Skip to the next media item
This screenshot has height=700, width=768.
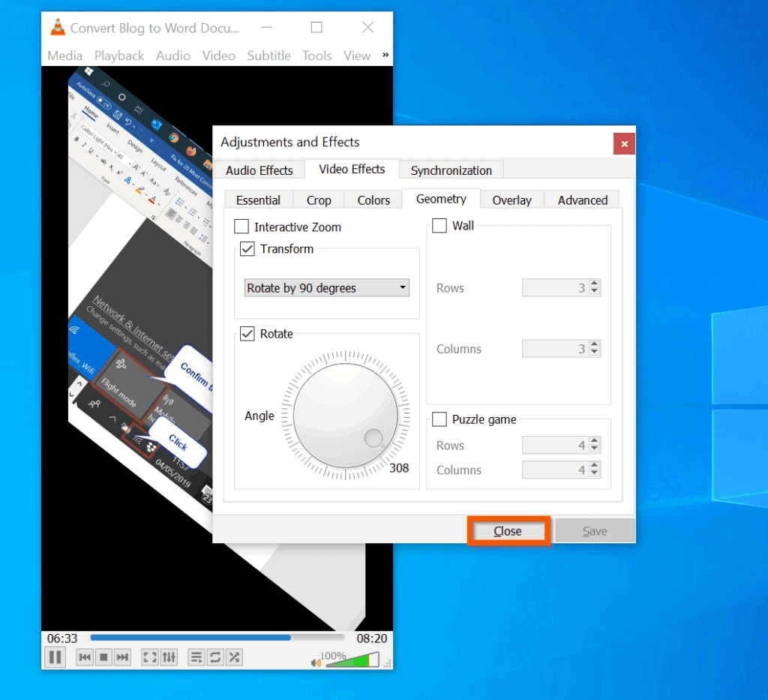click(x=122, y=656)
